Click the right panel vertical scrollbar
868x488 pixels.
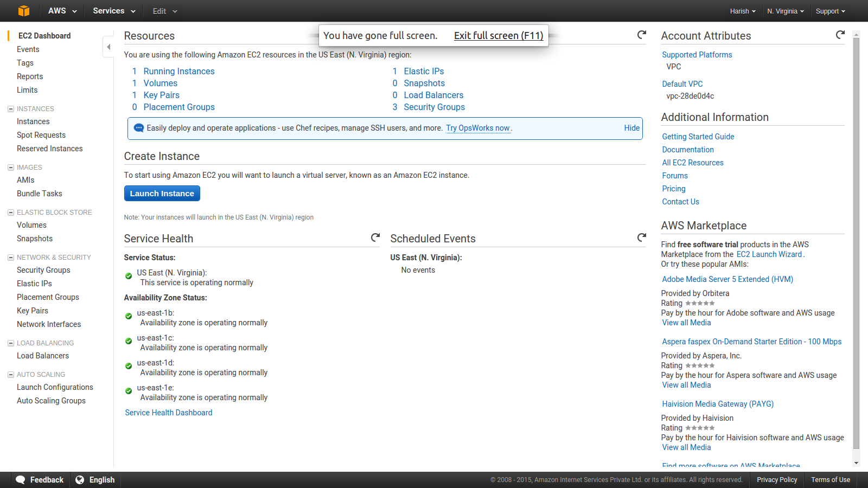(x=856, y=244)
